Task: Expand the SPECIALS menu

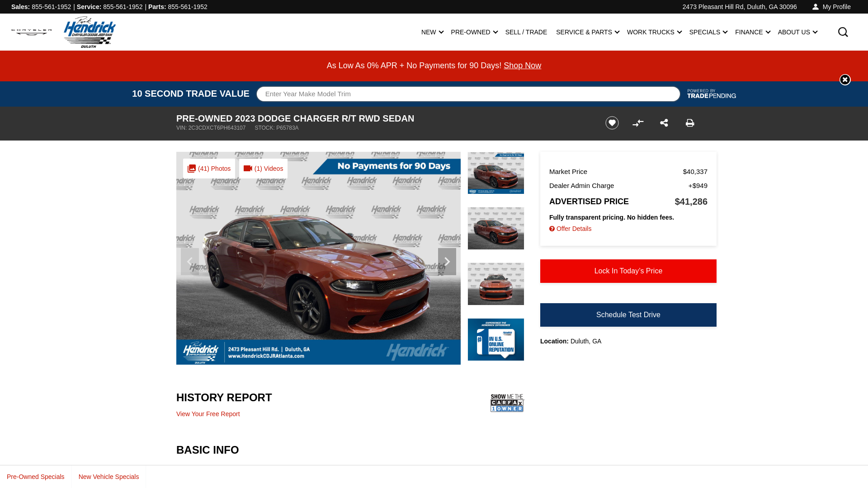Action: click(708, 32)
